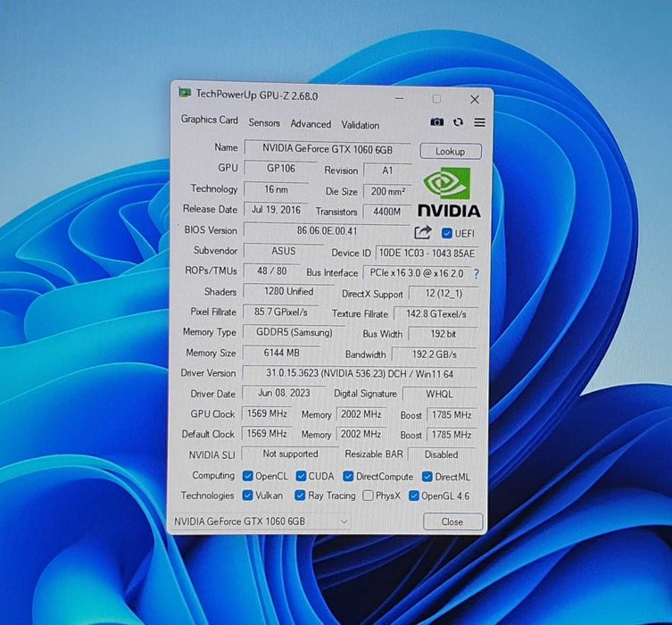Toggle the PhysX checkbox

point(368,496)
